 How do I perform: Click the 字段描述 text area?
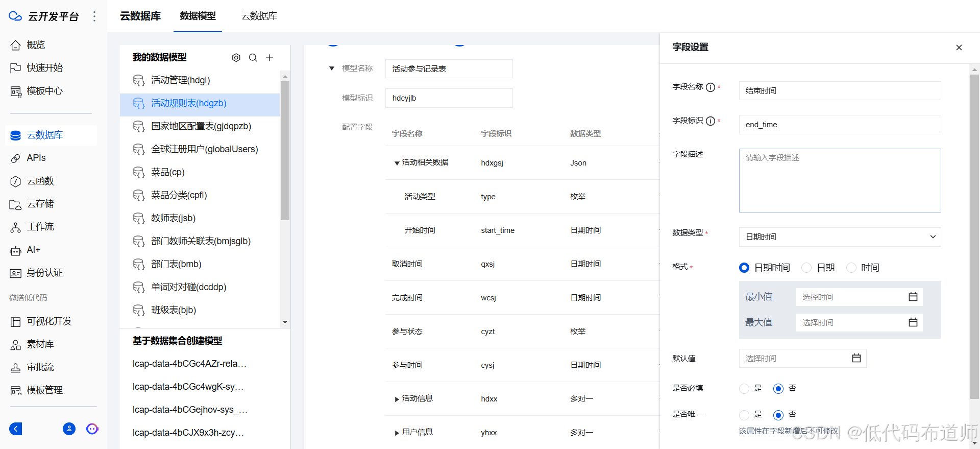pyautogui.click(x=840, y=180)
